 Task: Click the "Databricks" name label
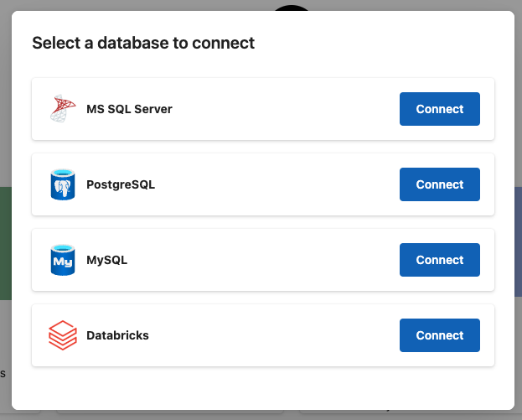[x=117, y=335]
